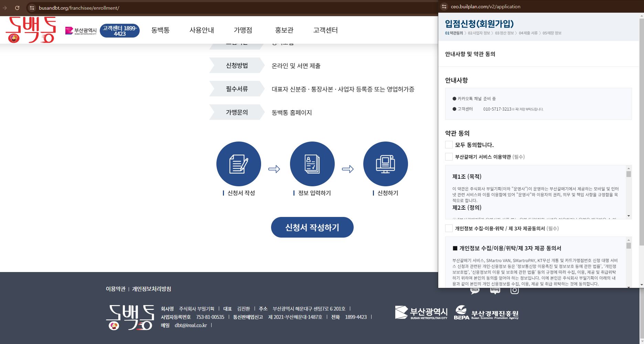The width and height of the screenshot is (644, 344).
Task: Click the 제1조 (목적) heading
Action: point(467,177)
